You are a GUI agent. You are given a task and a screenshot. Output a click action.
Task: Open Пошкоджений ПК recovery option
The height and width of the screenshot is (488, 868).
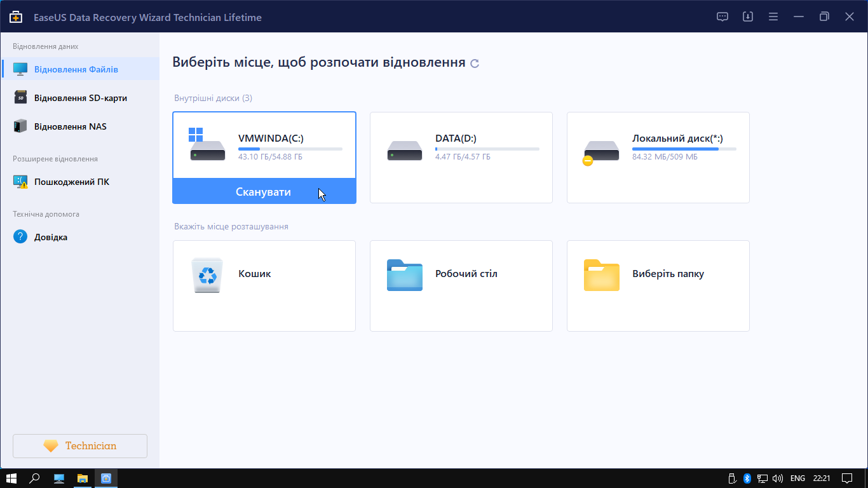80,182
